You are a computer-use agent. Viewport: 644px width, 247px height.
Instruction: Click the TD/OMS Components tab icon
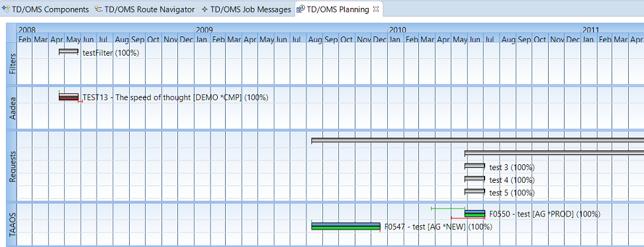(6, 9)
